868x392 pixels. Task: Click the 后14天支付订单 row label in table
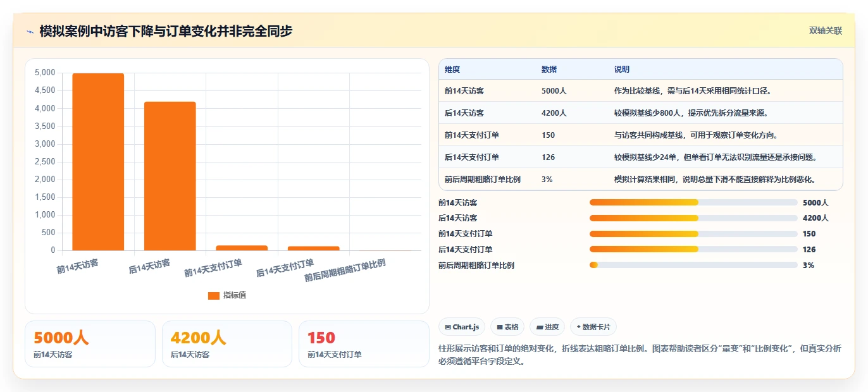click(x=472, y=157)
